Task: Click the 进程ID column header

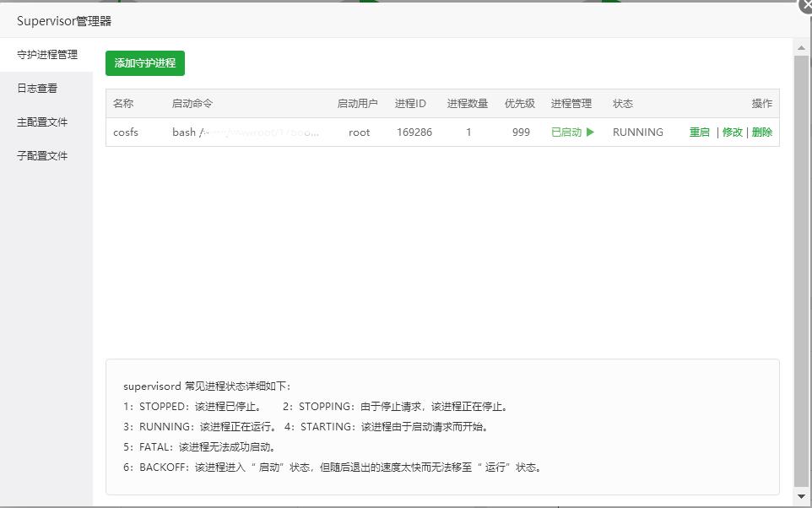Action: point(410,104)
